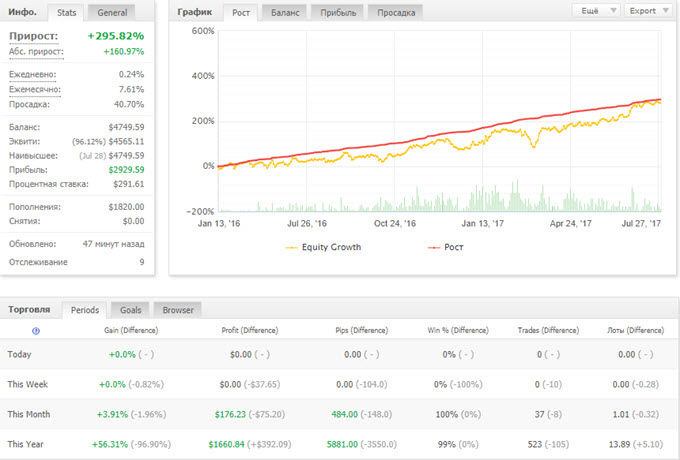The width and height of the screenshot is (680, 460).
Task: Click This Year lots 13.89
Action: [619, 444]
